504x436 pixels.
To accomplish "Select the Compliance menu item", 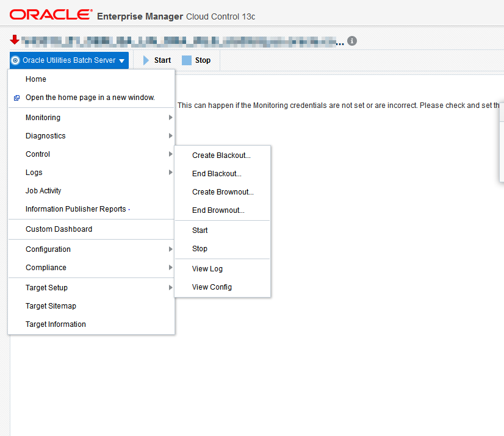I will point(92,268).
